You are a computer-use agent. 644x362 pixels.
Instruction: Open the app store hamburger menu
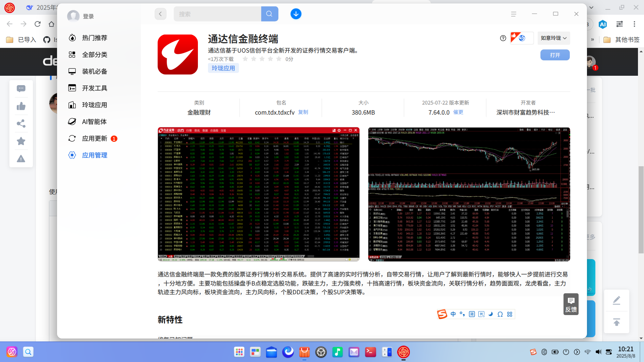514,14
